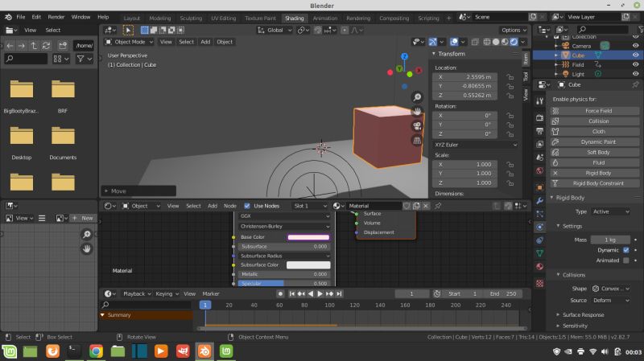Click the pin icon in the properties header
Image resolution: width=644 pixels, height=361 pixels.
[x=635, y=84]
